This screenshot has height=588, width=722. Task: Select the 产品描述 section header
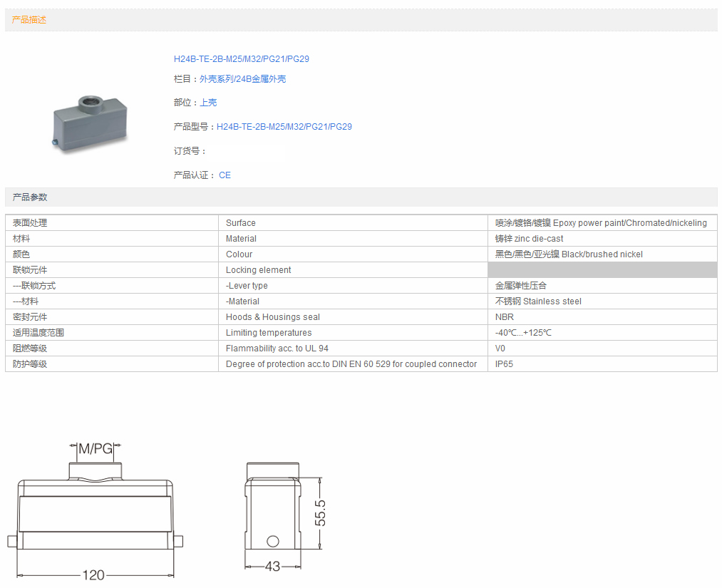[29, 20]
